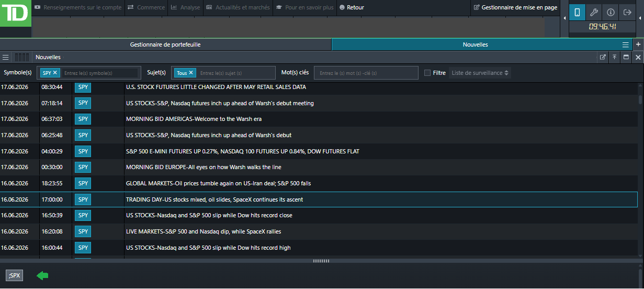The height and width of the screenshot is (289, 644).
Task: Maximize the Nouvelles panel
Action: 626,57
